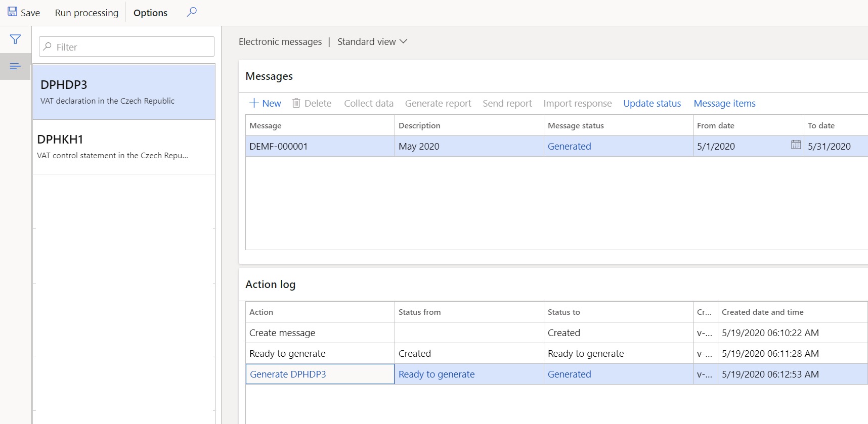This screenshot has width=868, height=424.
Task: Click the 5/19/2020 06:10:22 AM timestamp
Action: pos(770,333)
